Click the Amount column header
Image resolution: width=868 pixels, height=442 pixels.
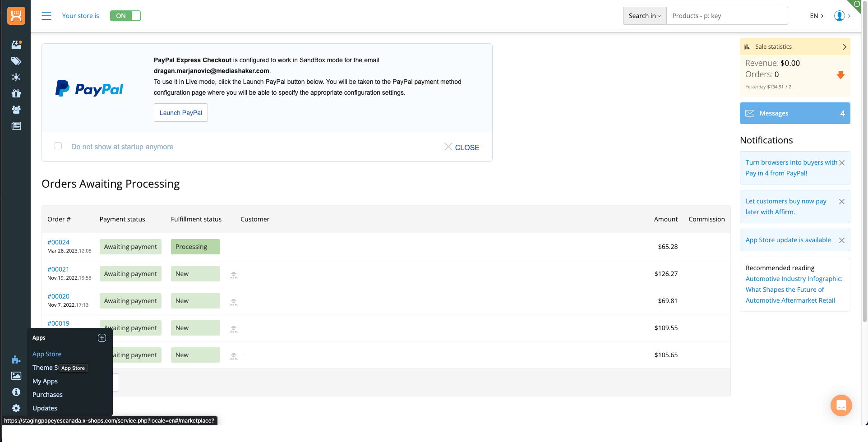[x=666, y=219]
